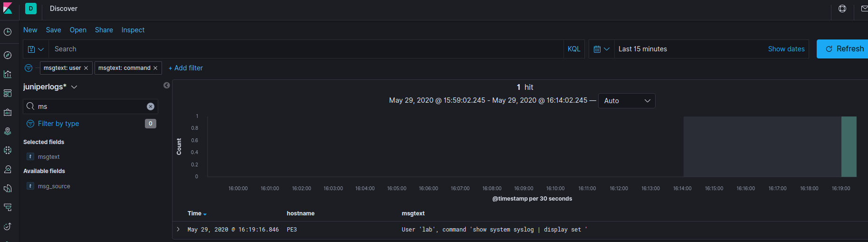The height and width of the screenshot is (242, 868).
Task: Remove the msgtext: command filter
Action: pos(155,68)
